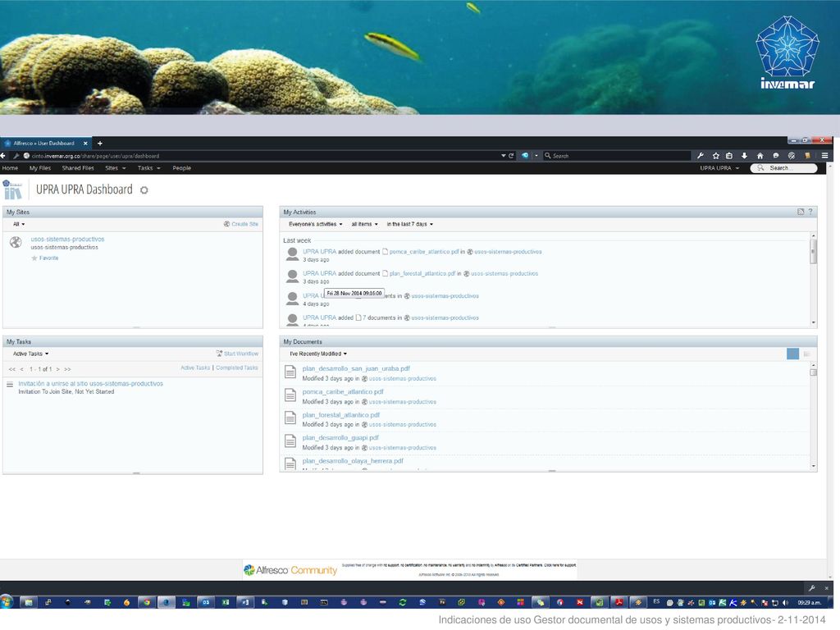Click the browser Search field
This screenshot has height=630, width=840.
[x=616, y=156]
